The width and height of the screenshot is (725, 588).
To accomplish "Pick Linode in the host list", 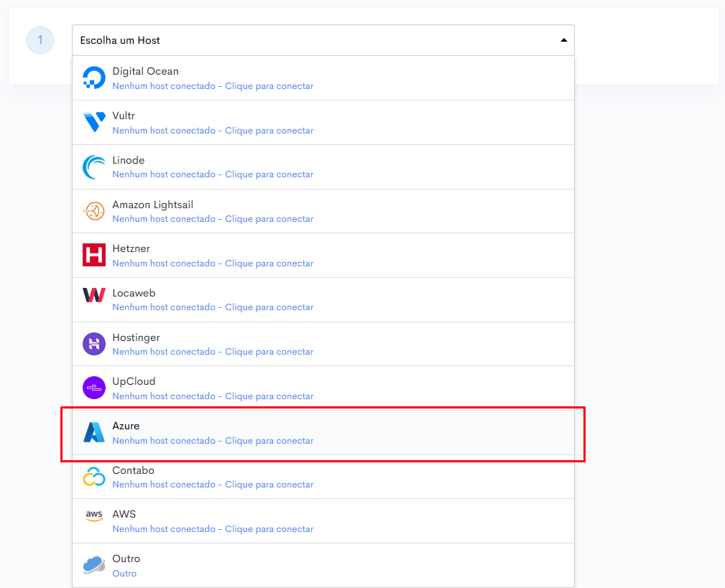I will (x=323, y=167).
